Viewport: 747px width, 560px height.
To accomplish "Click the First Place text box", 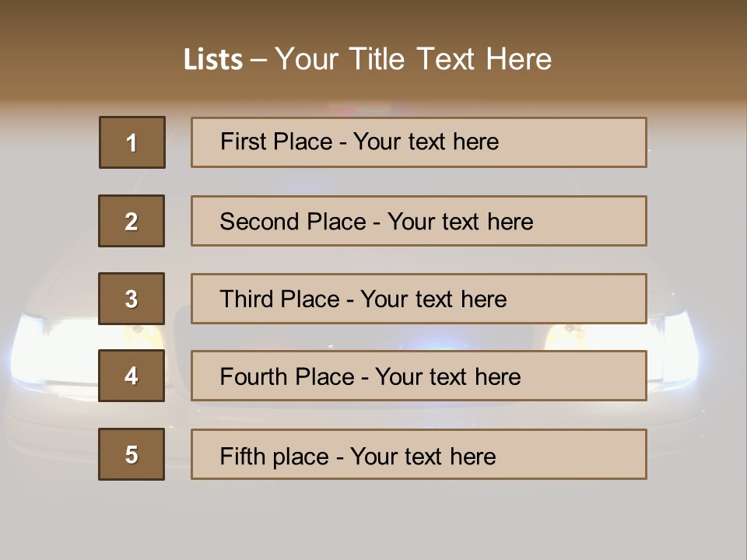I will [x=419, y=142].
